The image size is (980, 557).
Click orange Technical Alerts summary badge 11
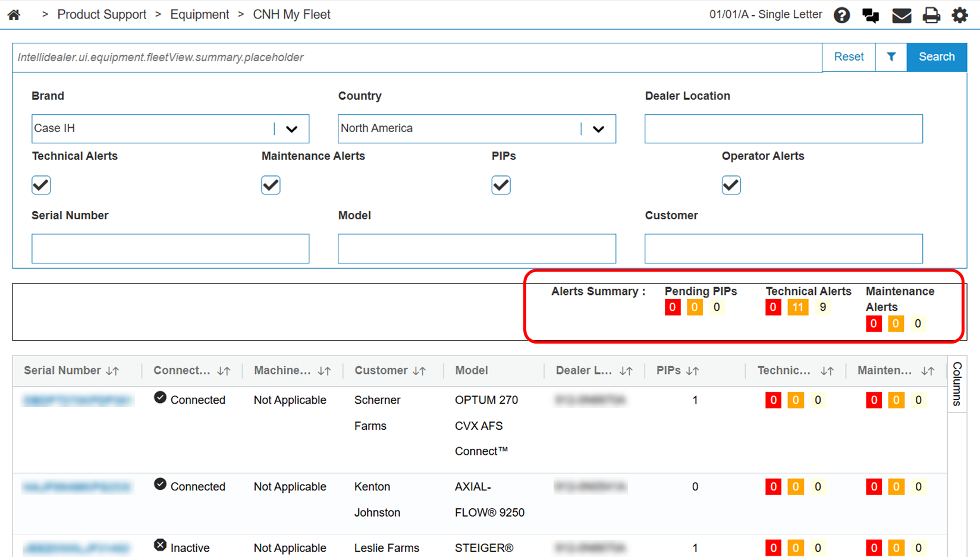click(797, 307)
